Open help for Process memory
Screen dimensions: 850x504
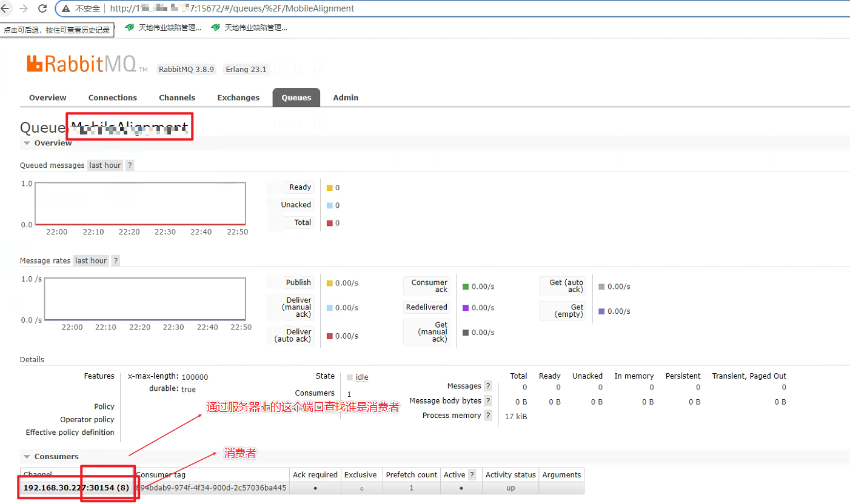tap(488, 415)
